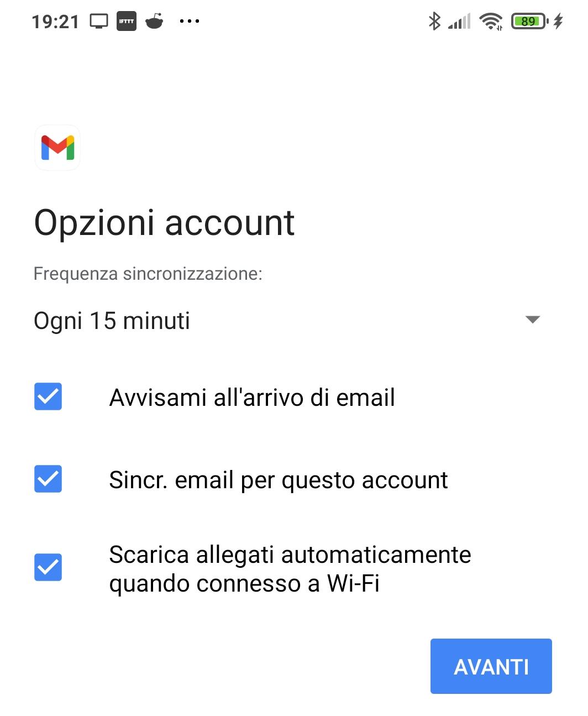Tap the Bluetooth status icon
588x716 pixels.
[x=435, y=22]
